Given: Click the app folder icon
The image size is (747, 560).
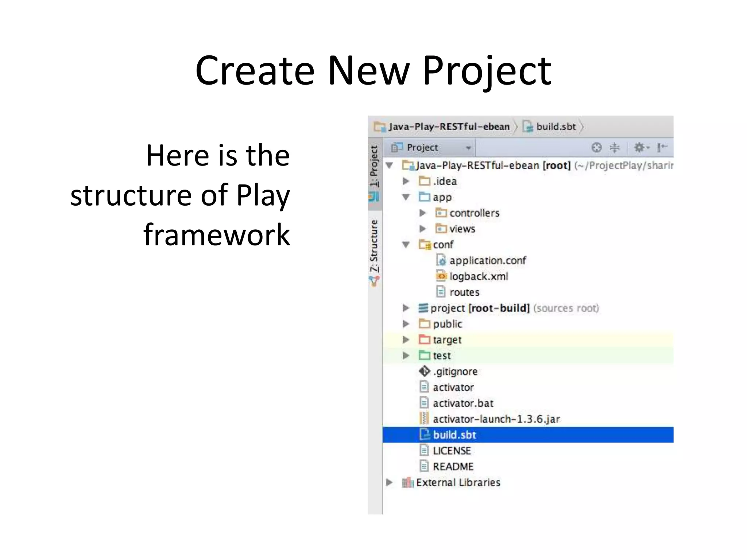Looking at the screenshot, I should (x=425, y=197).
